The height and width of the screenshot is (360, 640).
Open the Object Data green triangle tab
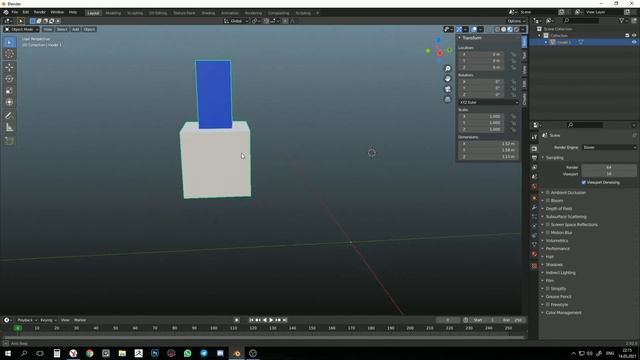tap(534, 244)
